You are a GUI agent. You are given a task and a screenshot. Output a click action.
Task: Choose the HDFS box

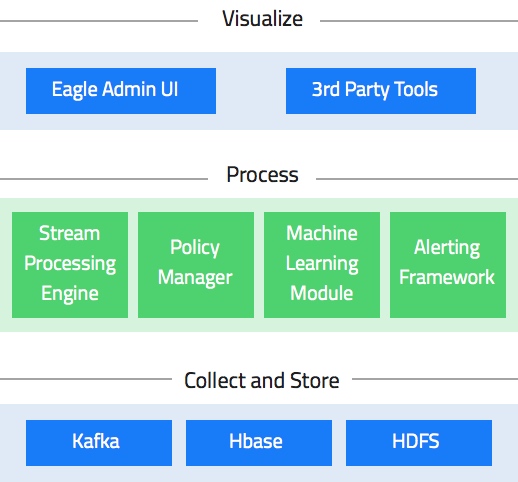coord(419,443)
